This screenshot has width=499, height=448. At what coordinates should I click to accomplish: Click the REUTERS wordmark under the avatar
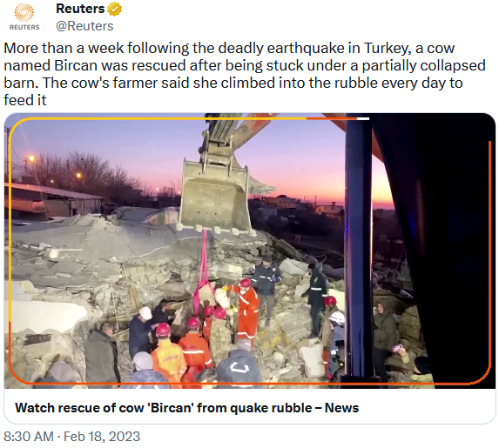tap(24, 27)
